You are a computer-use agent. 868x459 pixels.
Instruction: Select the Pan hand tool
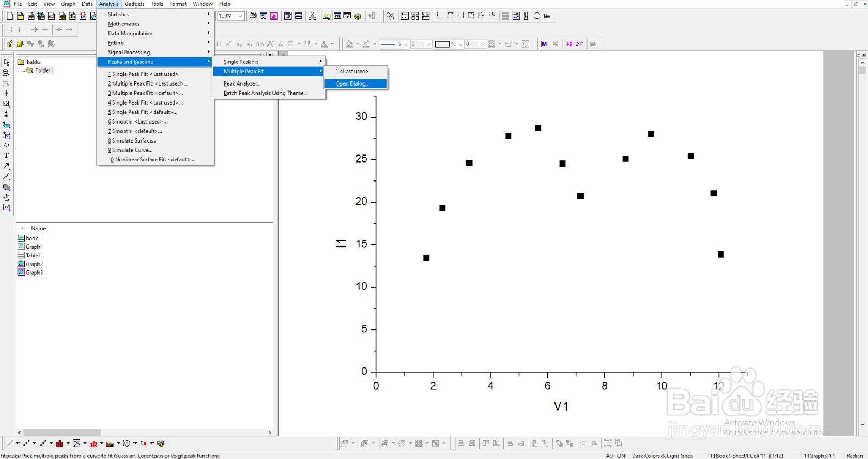coord(7,197)
